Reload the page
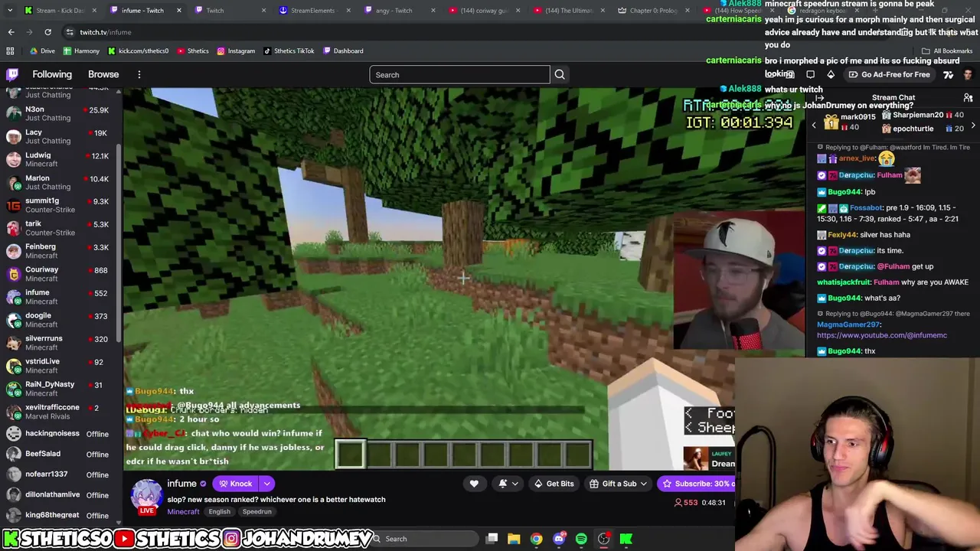This screenshot has width=980, height=551. [x=47, y=32]
